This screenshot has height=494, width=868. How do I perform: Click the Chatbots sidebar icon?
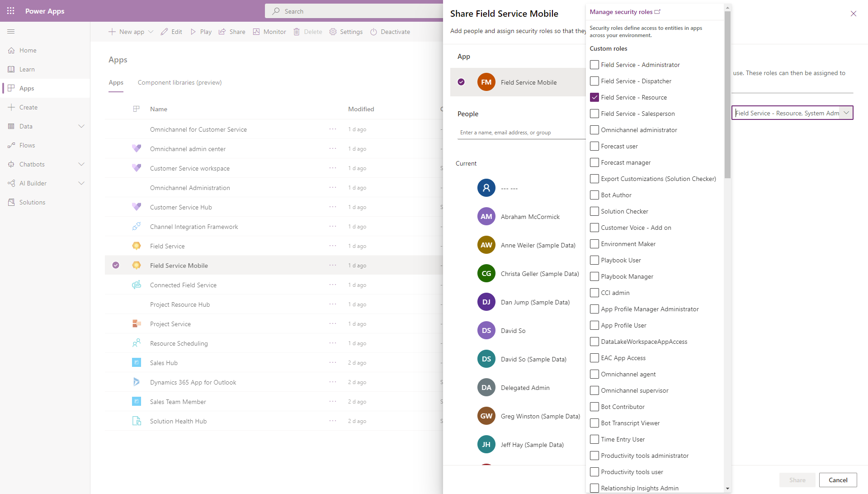(11, 164)
